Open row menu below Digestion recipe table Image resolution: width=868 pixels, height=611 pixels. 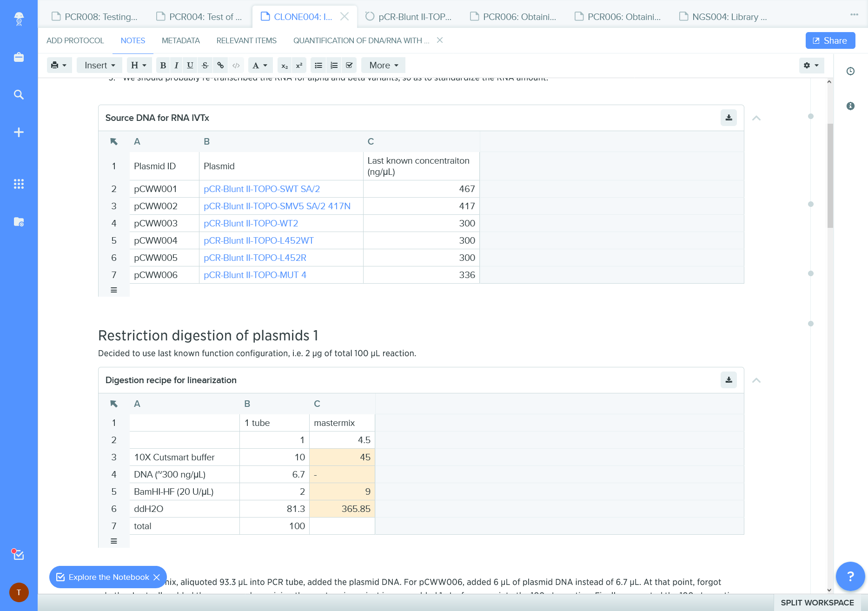114,541
